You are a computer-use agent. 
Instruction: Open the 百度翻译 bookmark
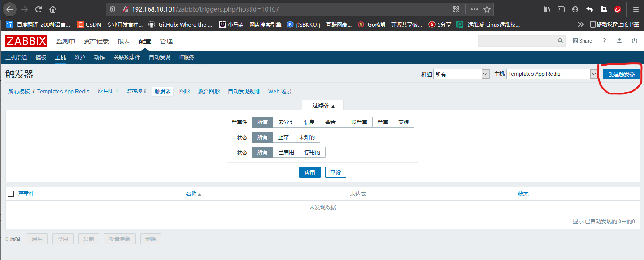coord(38,24)
